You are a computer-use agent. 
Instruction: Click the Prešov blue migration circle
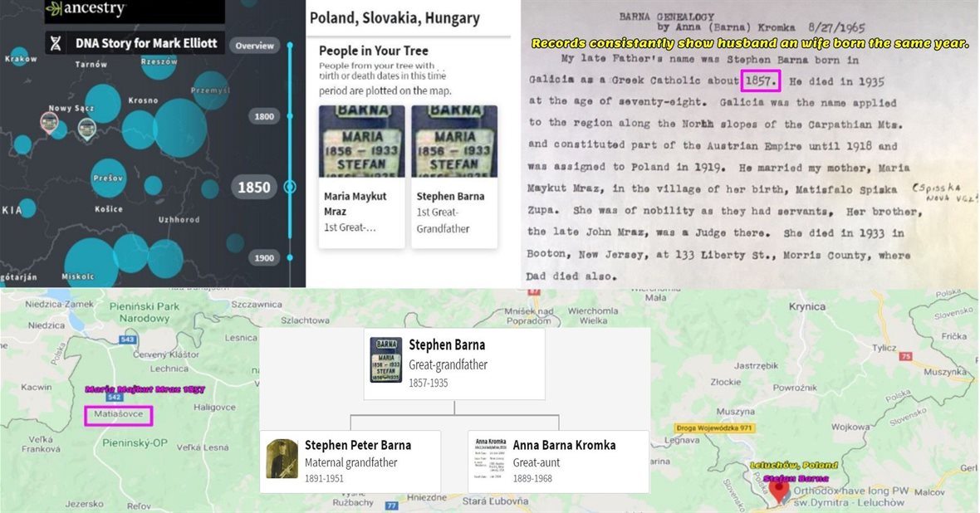109,177
